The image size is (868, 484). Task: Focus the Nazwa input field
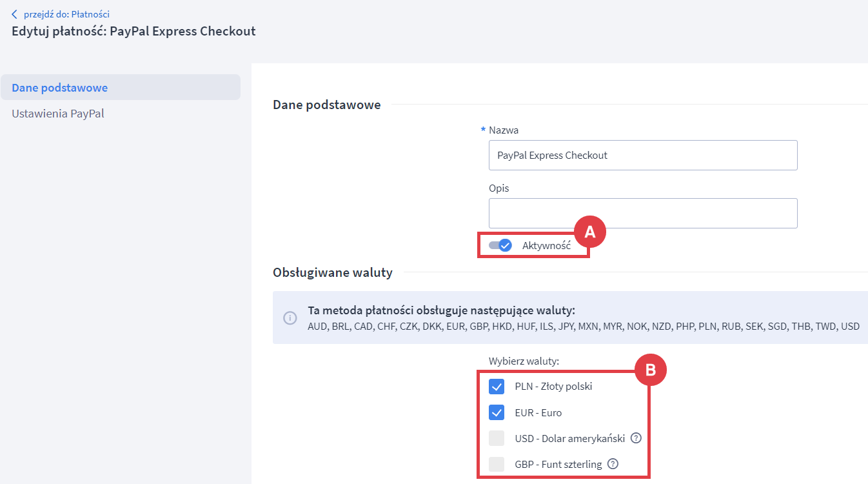tap(642, 155)
